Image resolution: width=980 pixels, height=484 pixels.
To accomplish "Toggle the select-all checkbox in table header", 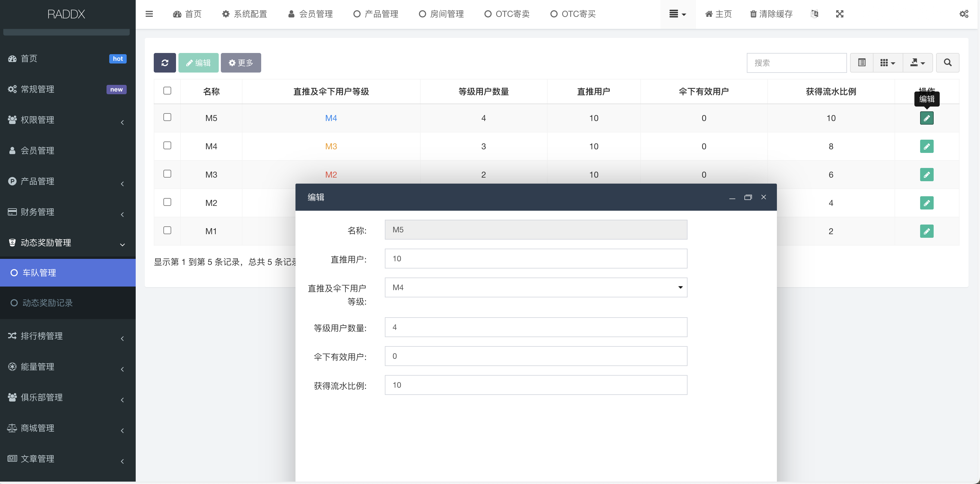I will point(167,90).
